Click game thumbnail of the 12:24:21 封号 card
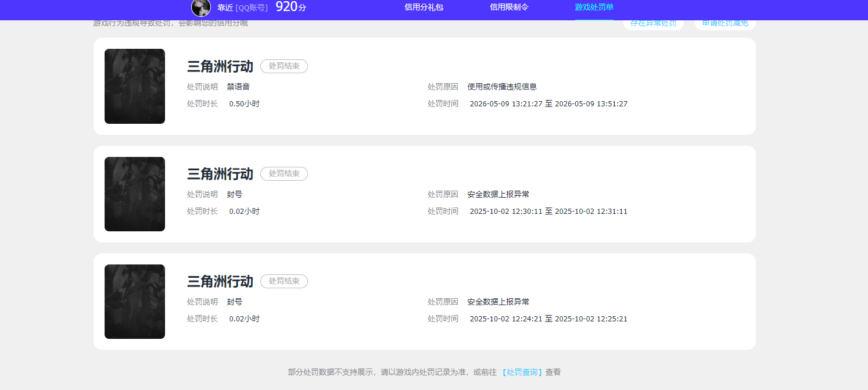This screenshot has height=390, width=868. [x=135, y=302]
